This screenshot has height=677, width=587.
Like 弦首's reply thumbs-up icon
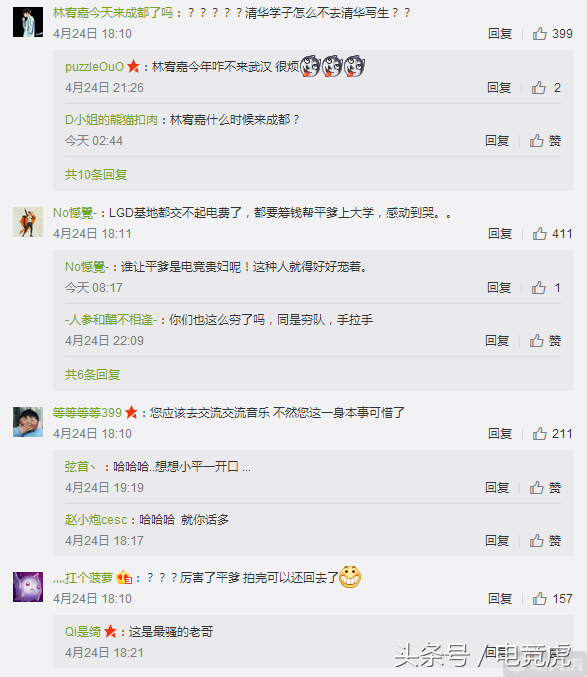tap(537, 487)
